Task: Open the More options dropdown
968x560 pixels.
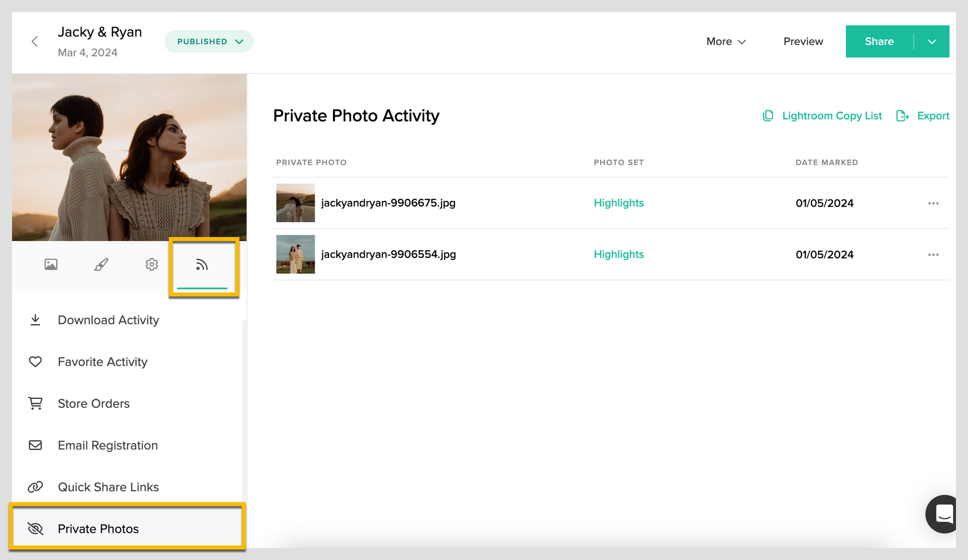Action: (726, 41)
